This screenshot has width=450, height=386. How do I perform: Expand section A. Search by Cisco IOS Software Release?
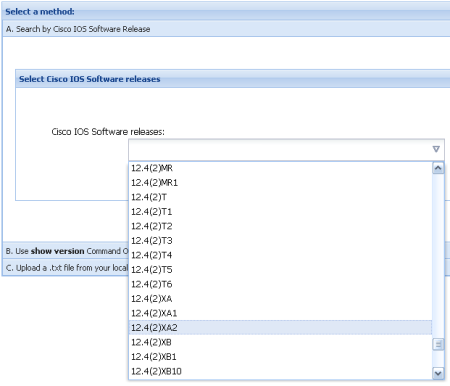coord(226,29)
